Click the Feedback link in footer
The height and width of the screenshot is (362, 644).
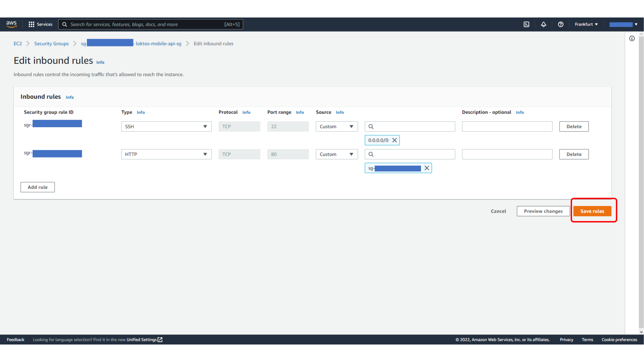[15, 340]
